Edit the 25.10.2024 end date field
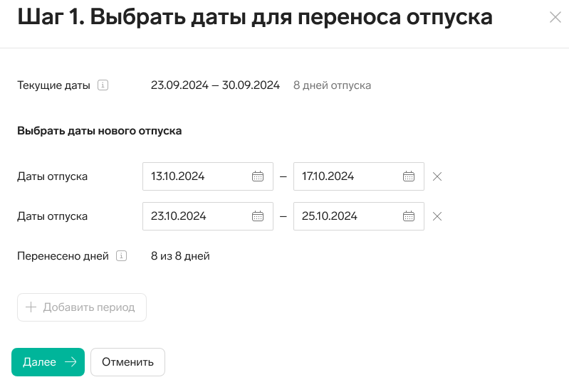Screen dimensions: 569x392 (347, 216)
